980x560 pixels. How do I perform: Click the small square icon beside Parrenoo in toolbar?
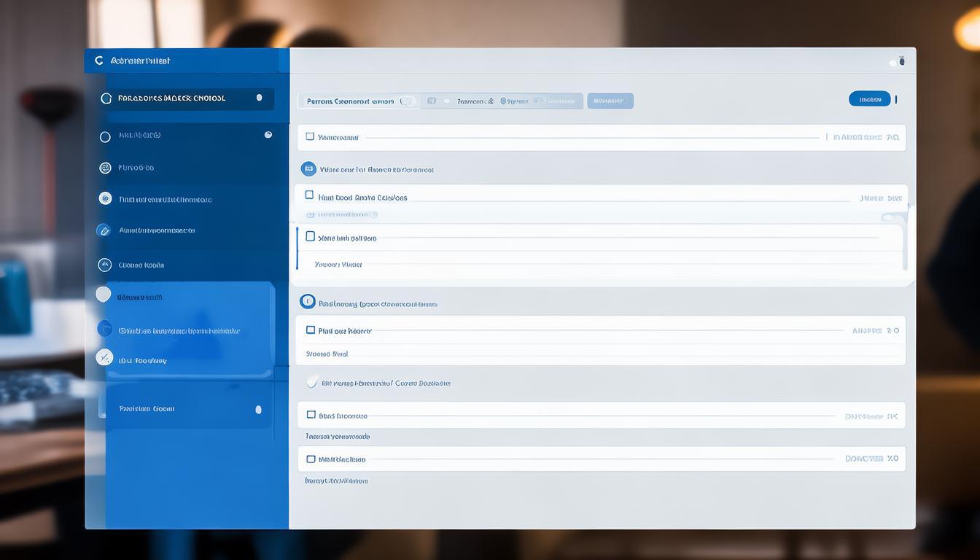coord(432,101)
